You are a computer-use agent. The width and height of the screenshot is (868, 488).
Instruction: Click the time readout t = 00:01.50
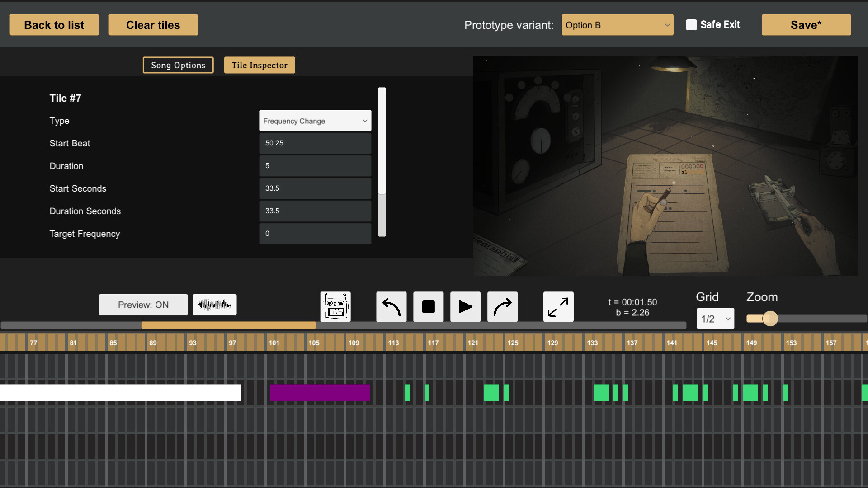pyautogui.click(x=632, y=302)
